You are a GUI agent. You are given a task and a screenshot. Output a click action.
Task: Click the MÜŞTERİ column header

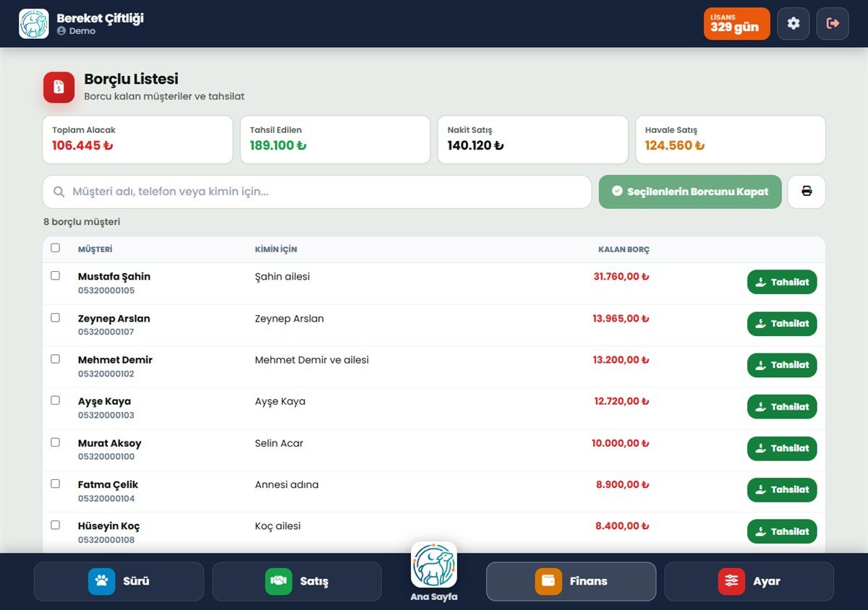point(95,249)
